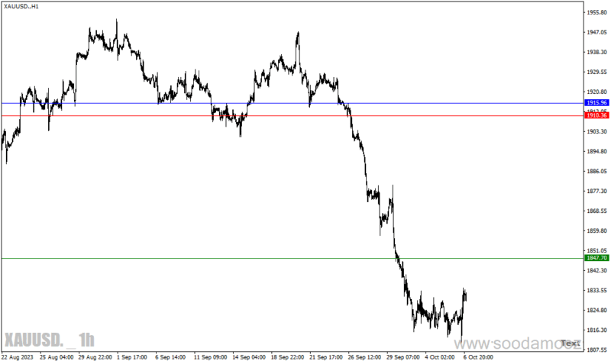Screen dimensions: 611x364
Task: Click the 1938.30 price axis label
Action: click(597, 52)
